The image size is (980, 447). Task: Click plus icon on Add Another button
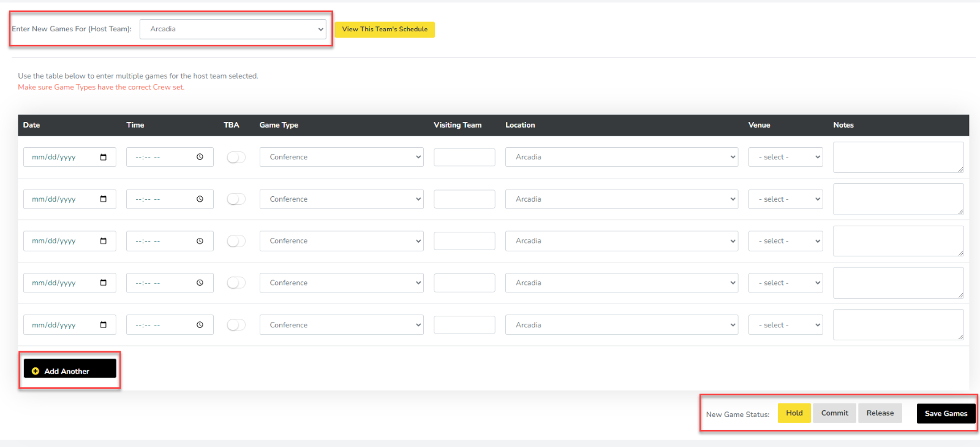36,371
